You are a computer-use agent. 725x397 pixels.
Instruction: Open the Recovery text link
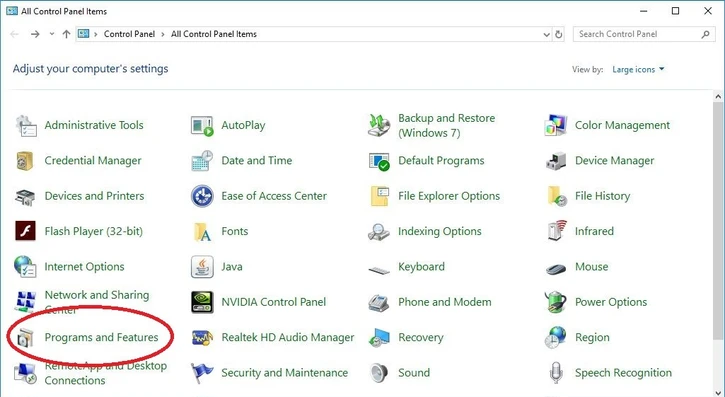421,338
